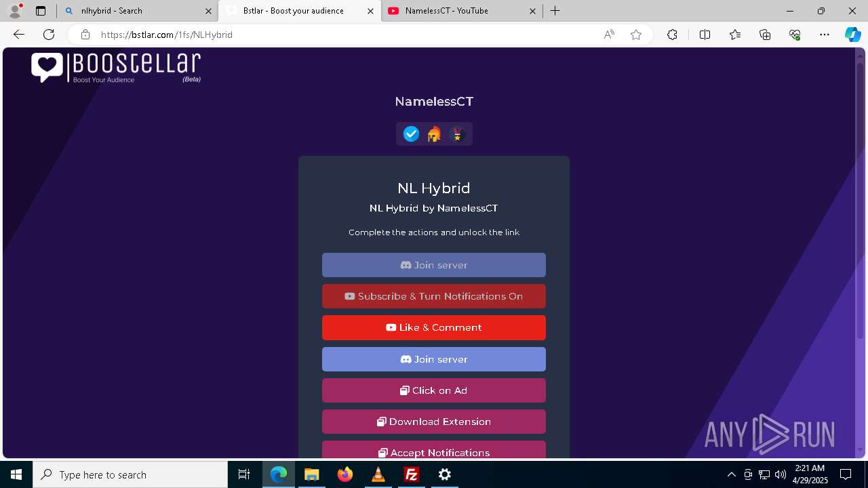Click the NL Hybrid title heading
This screenshot has width=868, height=488.
[x=434, y=188]
